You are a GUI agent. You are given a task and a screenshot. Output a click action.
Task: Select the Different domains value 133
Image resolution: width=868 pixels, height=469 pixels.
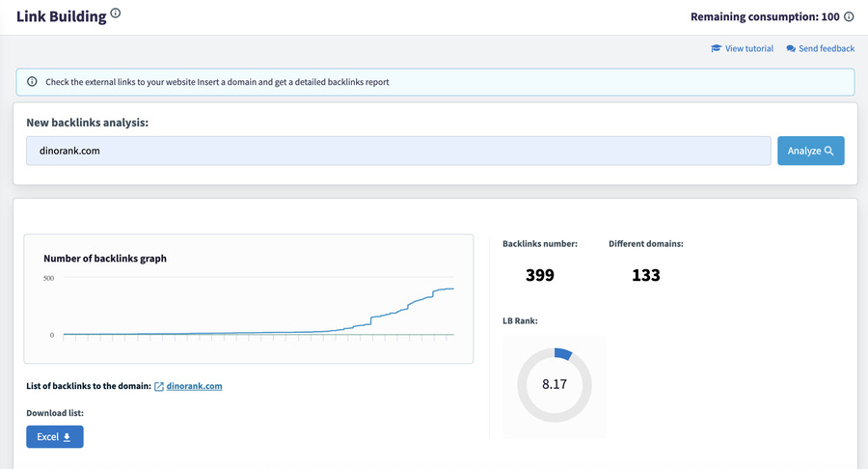coord(646,275)
